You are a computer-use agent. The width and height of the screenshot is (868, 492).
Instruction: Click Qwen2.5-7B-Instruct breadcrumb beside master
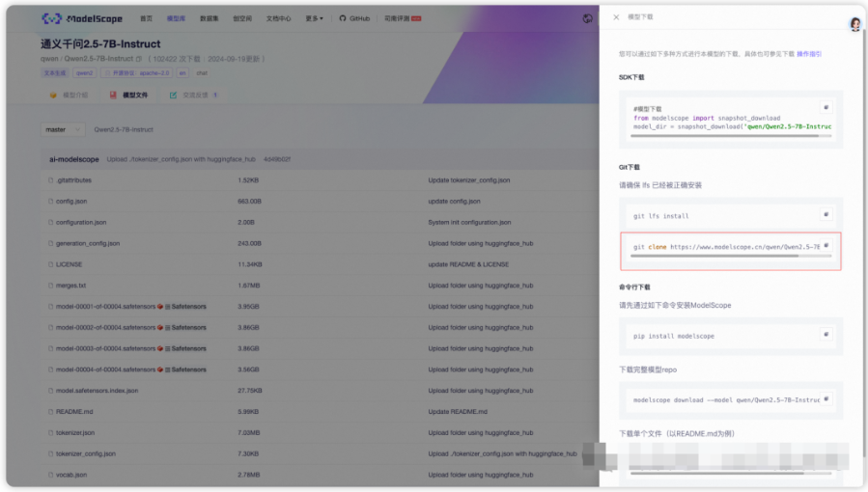(124, 129)
